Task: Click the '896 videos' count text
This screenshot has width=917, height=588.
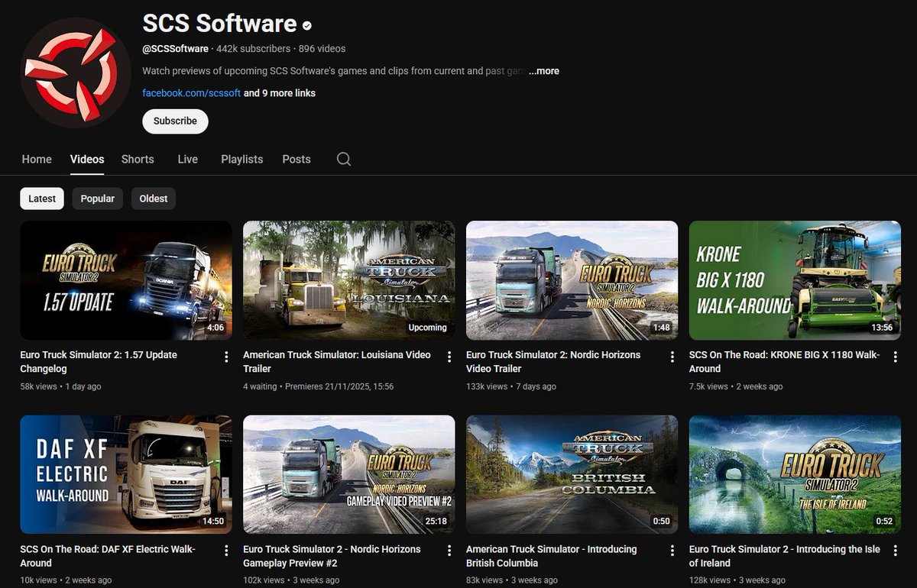Action: pyautogui.click(x=322, y=49)
